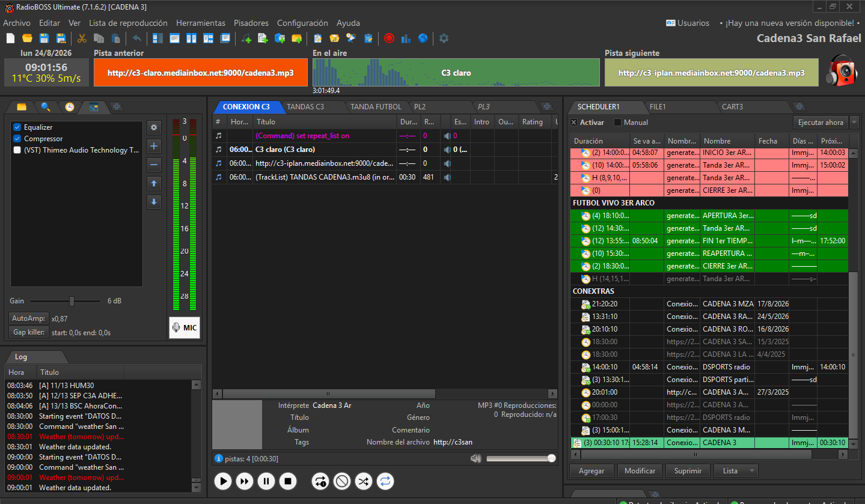Click the Suprimir button in scheduler
Screen dimensions: 865x504
coord(688,471)
